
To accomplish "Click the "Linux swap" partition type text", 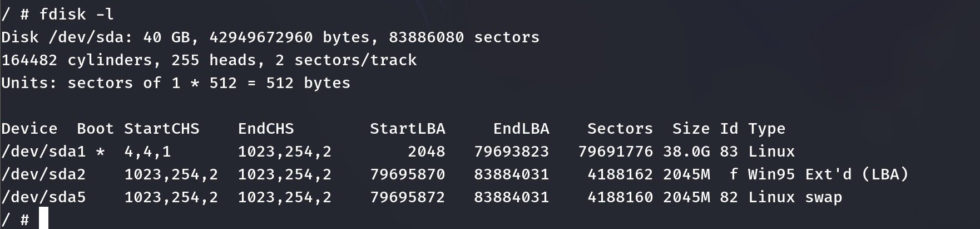I will (x=795, y=197).
